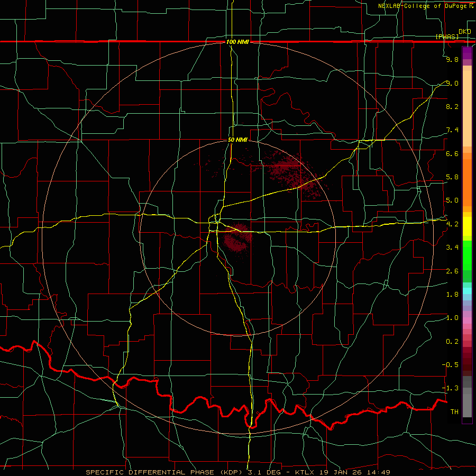Select the 9.8 value on the color scale
This screenshot has width=476, height=476.
[x=452, y=59]
